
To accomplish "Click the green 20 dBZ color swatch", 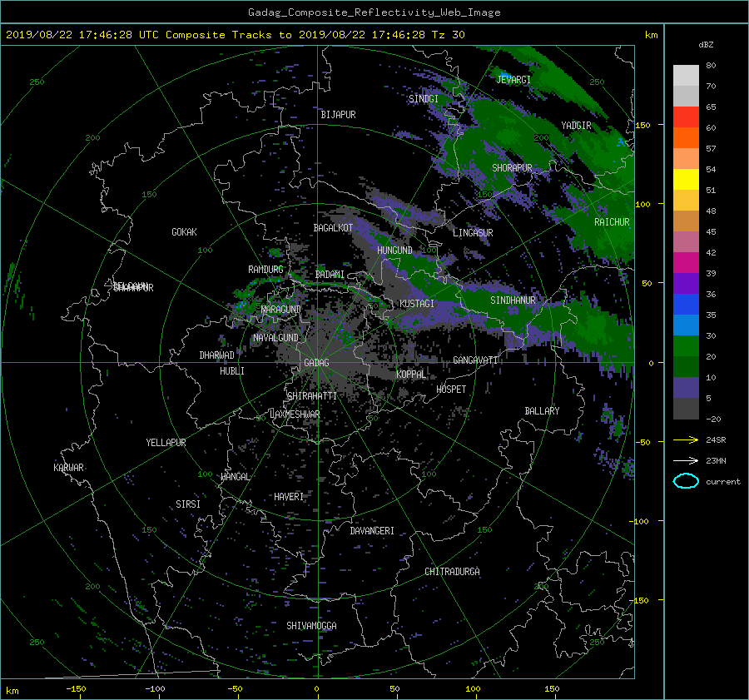I will (686, 345).
